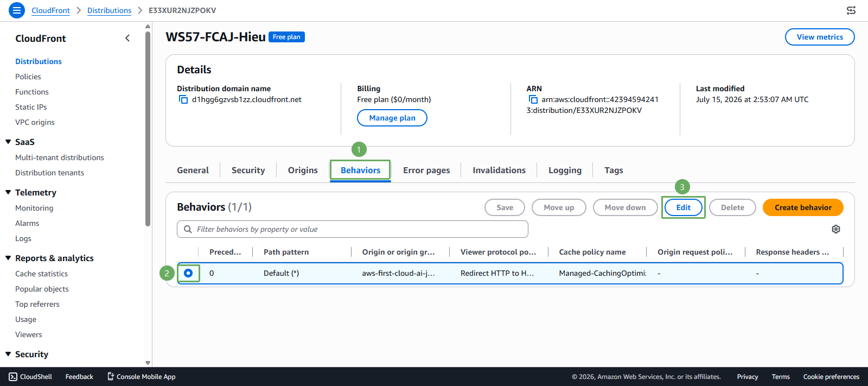
Task: Open Usage report
Action: (x=25, y=319)
